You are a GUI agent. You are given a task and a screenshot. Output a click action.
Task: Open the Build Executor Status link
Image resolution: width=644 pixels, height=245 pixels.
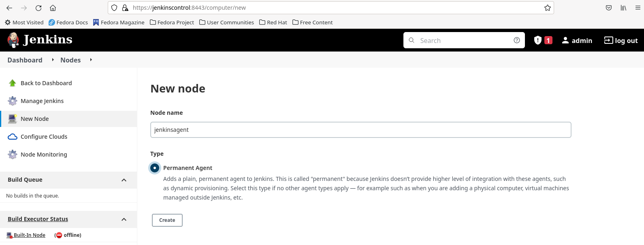pos(38,219)
